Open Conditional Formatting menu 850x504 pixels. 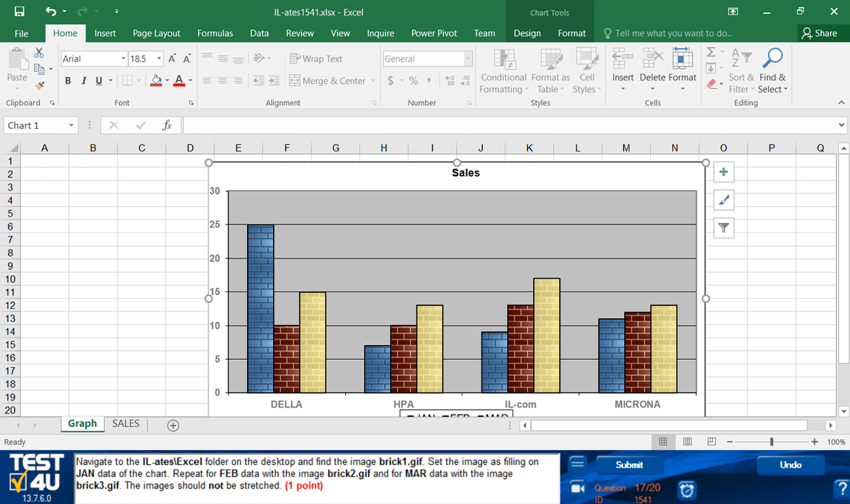[504, 70]
